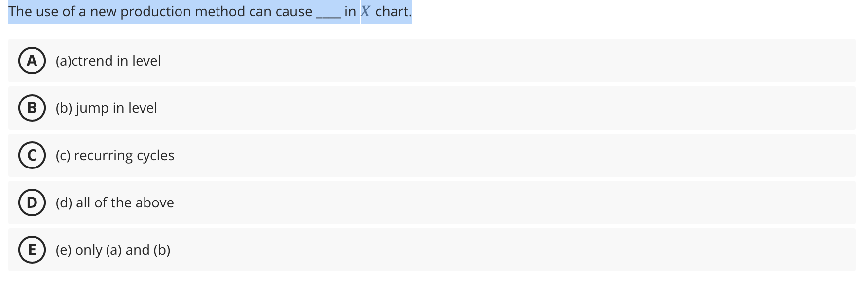Choose the answer '(a)ctrend in level'
The height and width of the screenshot is (303, 868).
pyautogui.click(x=108, y=61)
